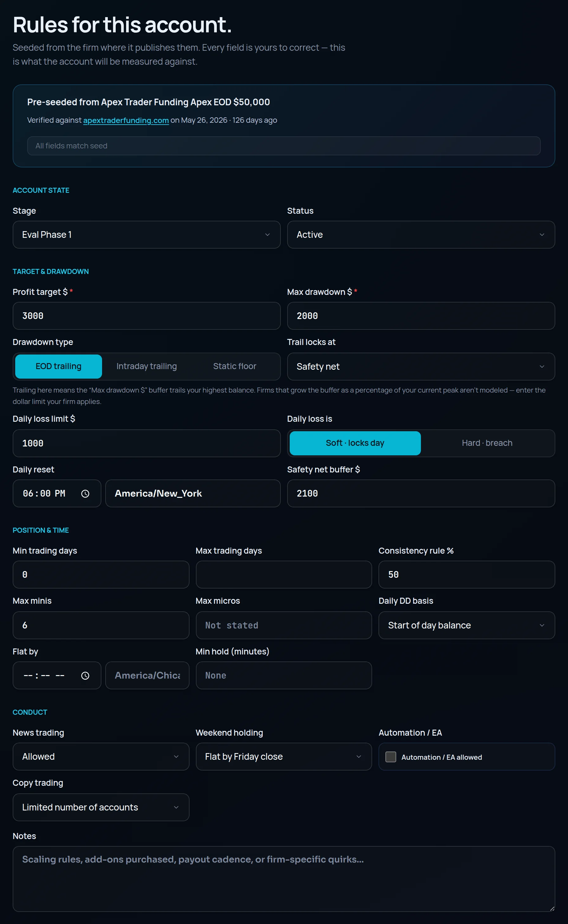Focus the Consistency rule % field

click(467, 574)
